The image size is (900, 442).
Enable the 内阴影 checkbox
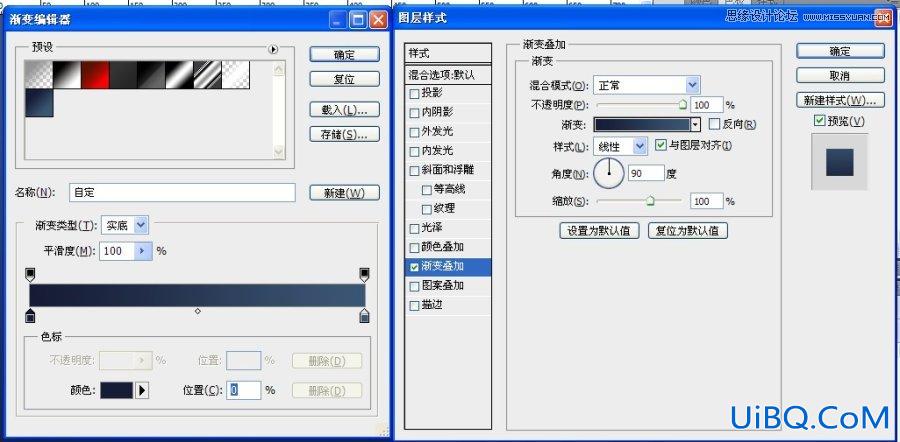(x=414, y=113)
